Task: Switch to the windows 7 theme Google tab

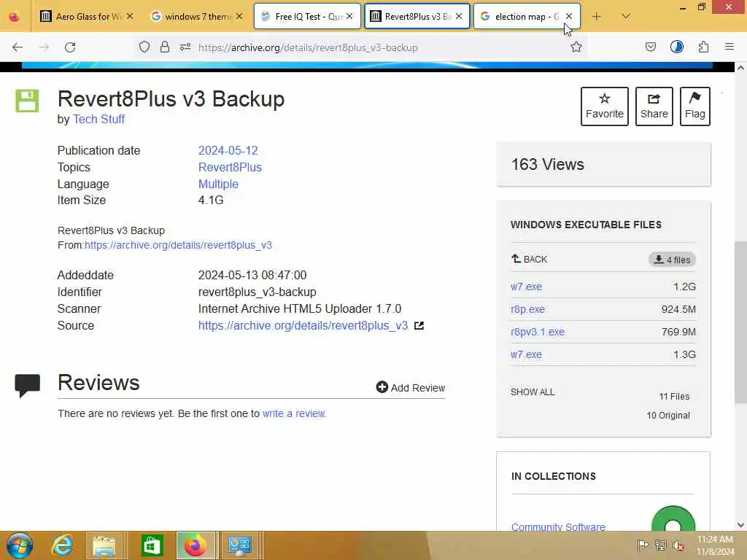Action: tap(197, 17)
